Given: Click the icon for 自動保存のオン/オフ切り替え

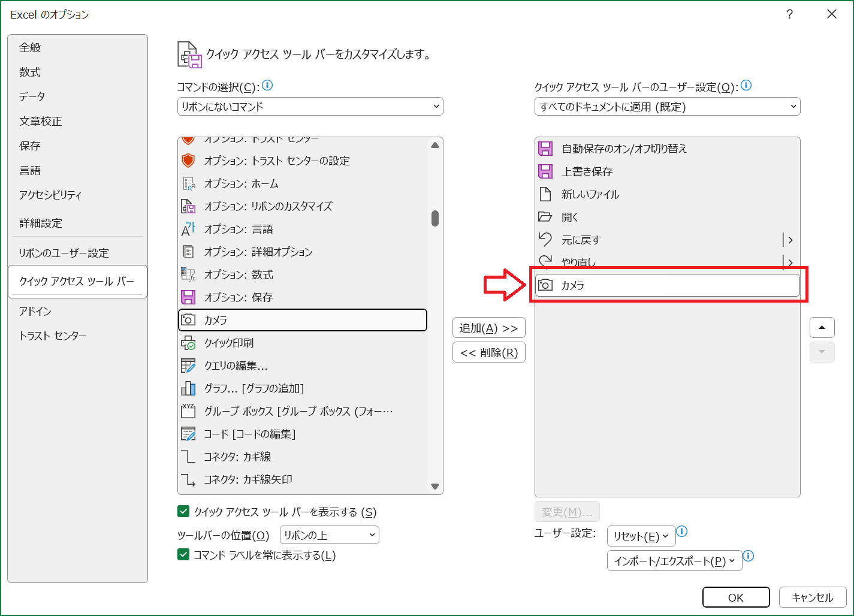Looking at the screenshot, I should (x=545, y=149).
